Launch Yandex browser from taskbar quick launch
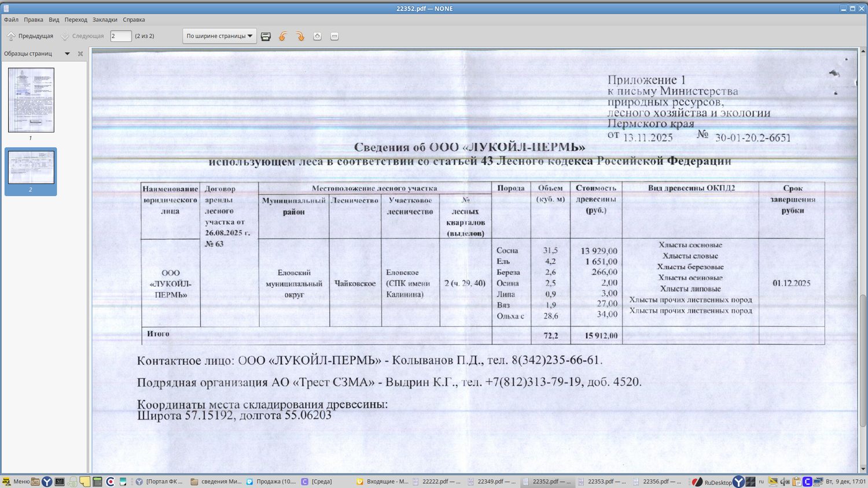This screenshot has height=488, width=868. (x=47, y=482)
